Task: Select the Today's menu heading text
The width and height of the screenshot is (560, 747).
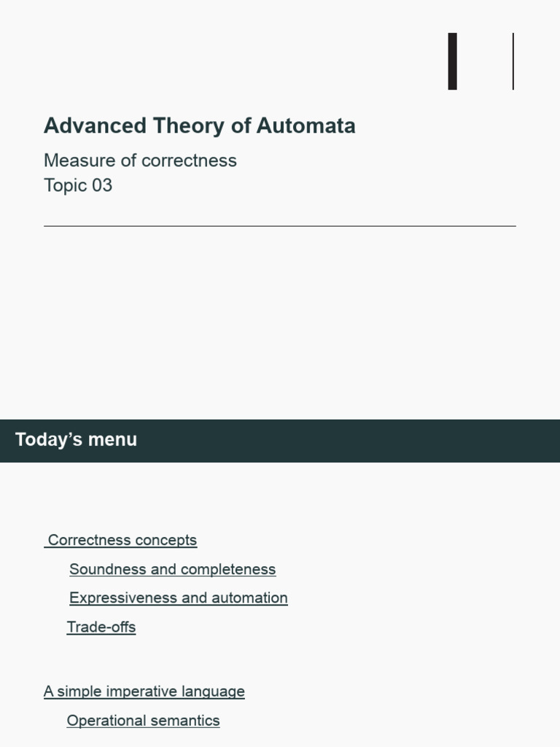Action: [x=76, y=440]
